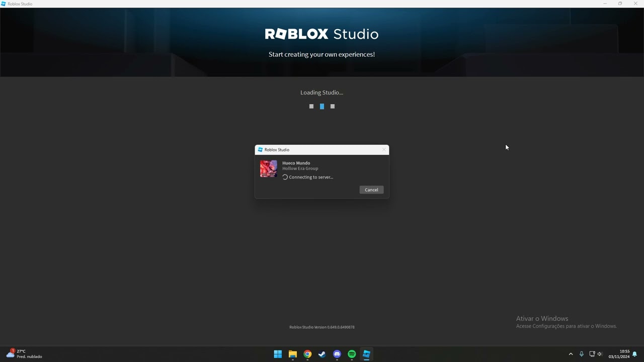Select the Roblox Studio taskbar icon
The height and width of the screenshot is (362, 644).
(366, 354)
